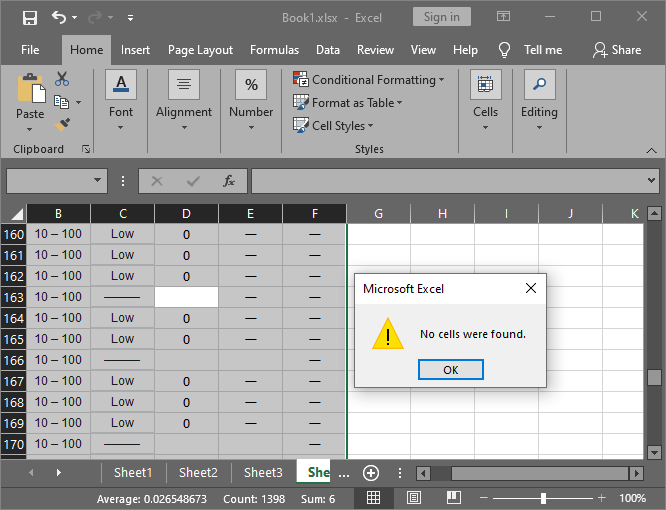Close the No cells were found dialog

531,288
